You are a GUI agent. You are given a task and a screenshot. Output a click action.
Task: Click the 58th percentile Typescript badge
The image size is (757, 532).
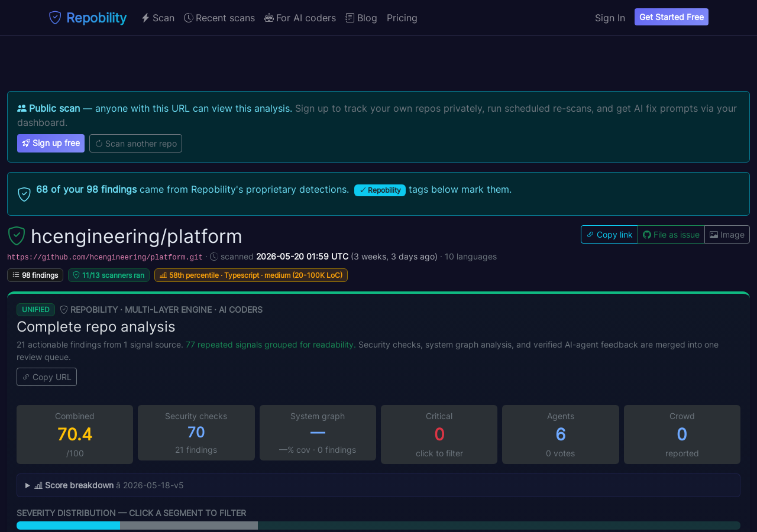coord(251,275)
